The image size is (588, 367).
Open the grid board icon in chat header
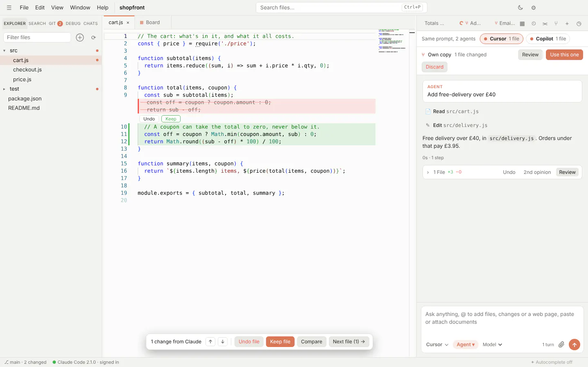522,23
